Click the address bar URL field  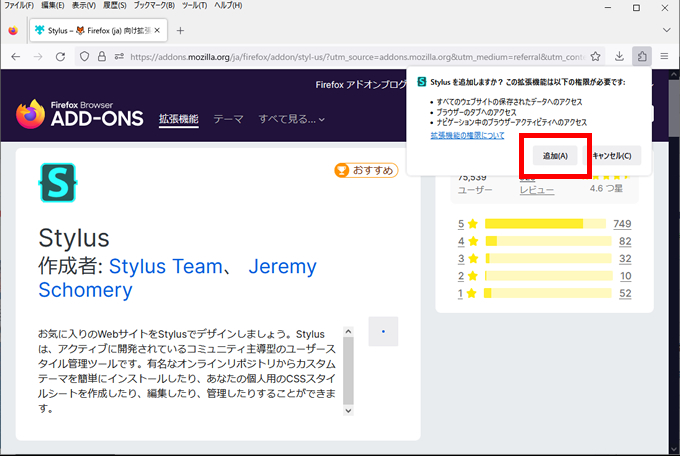point(357,56)
